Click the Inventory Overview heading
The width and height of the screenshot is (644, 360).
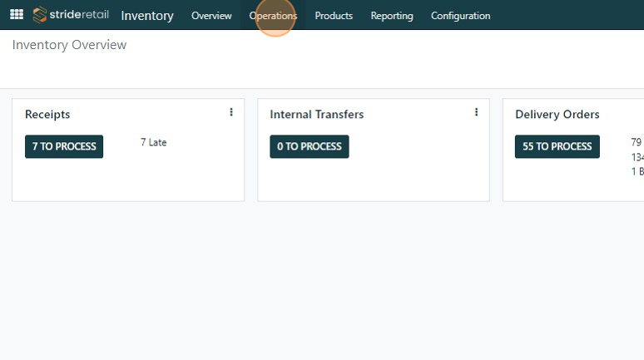(70, 45)
